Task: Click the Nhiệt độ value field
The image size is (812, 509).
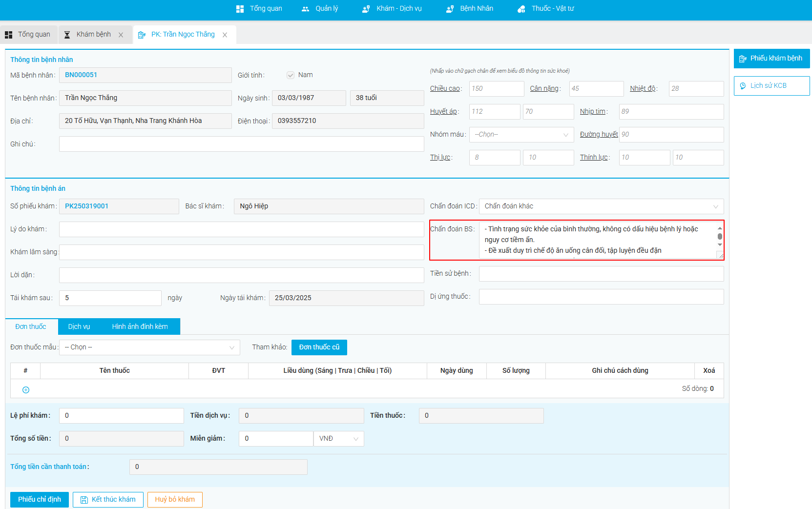Action: (x=696, y=89)
